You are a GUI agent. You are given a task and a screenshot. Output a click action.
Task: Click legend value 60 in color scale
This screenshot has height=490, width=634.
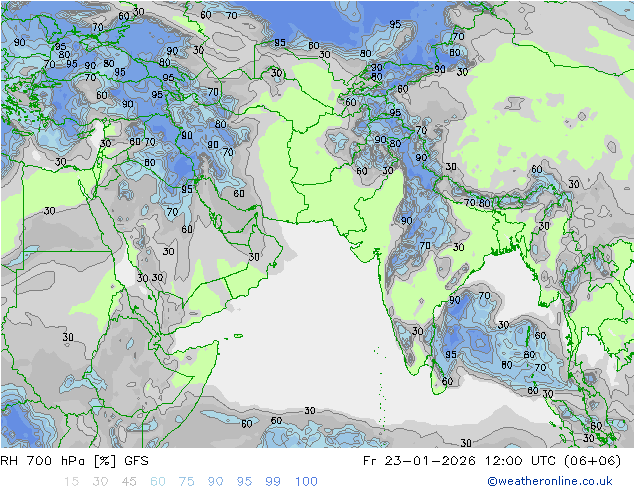[x=158, y=482]
